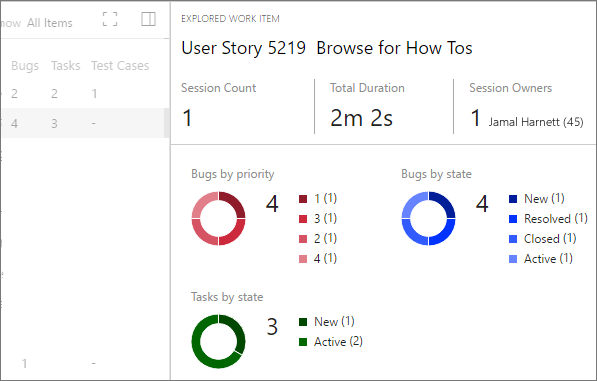597x381 pixels.
Task: Click the Tasks by state heading
Action: 227,297
